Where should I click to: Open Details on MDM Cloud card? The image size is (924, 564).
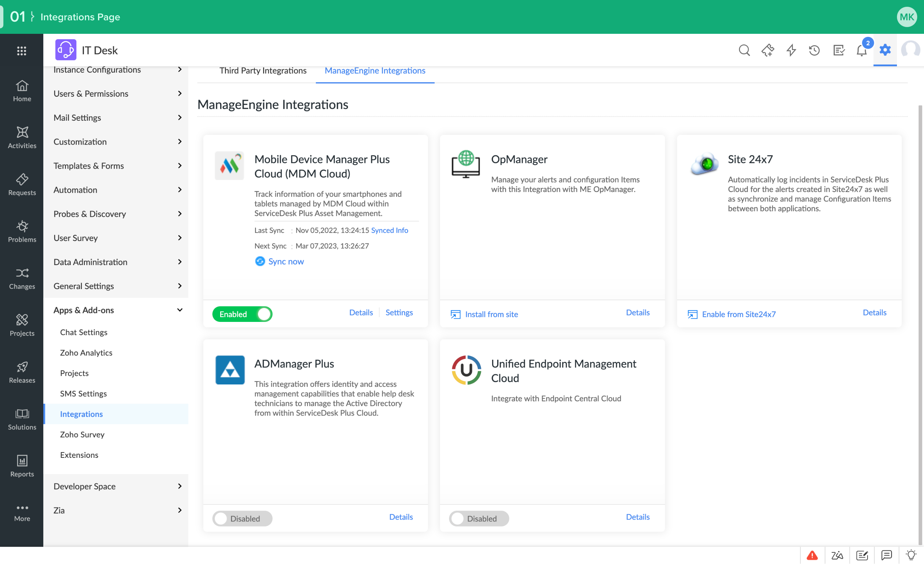pos(361,312)
